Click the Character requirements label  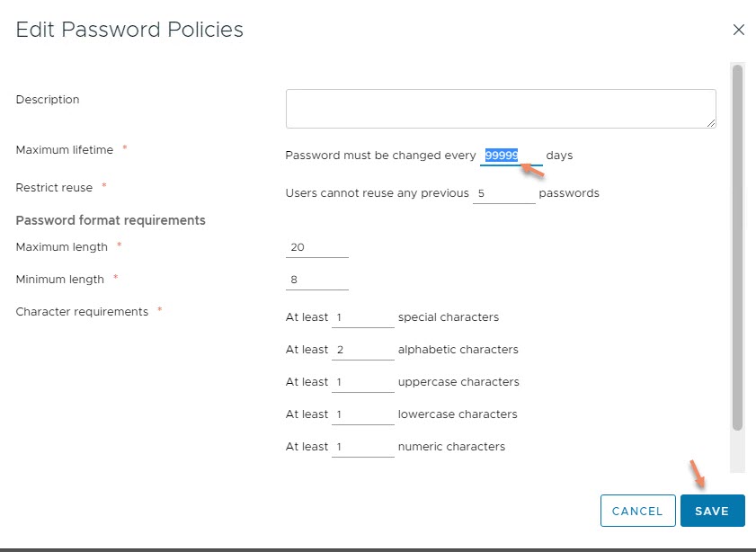pos(82,312)
